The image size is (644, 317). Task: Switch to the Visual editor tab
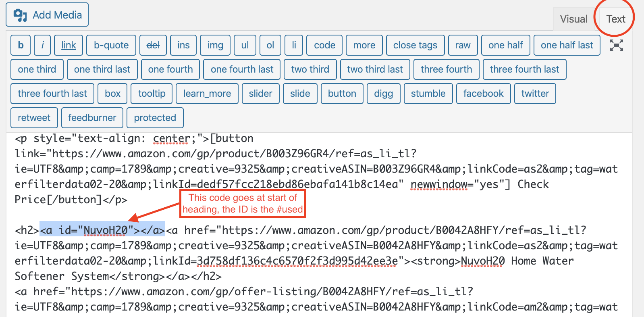[573, 19]
